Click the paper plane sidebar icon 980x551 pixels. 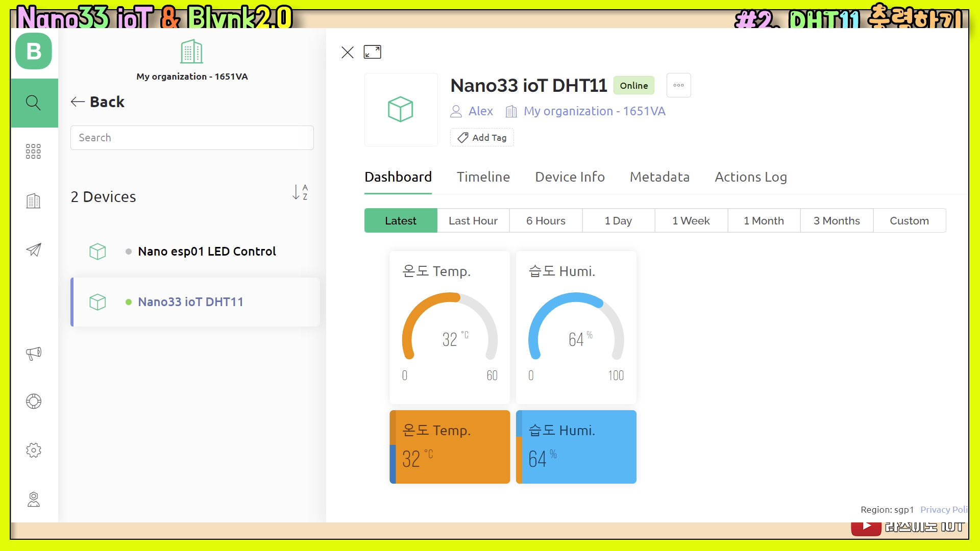(x=34, y=250)
